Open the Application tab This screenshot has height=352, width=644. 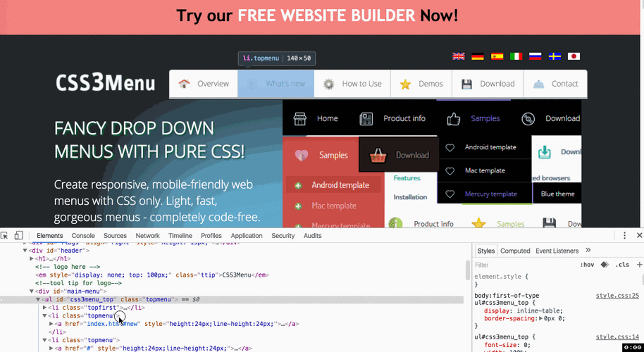click(x=247, y=235)
